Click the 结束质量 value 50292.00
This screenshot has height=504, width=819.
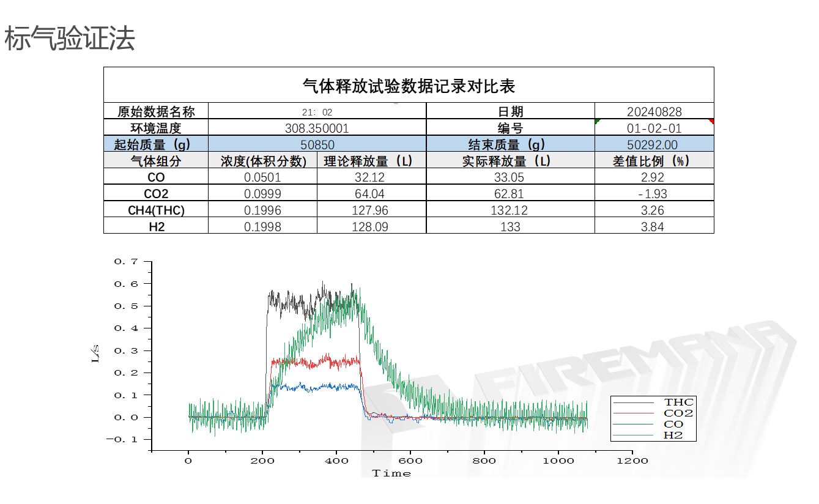[x=654, y=144]
